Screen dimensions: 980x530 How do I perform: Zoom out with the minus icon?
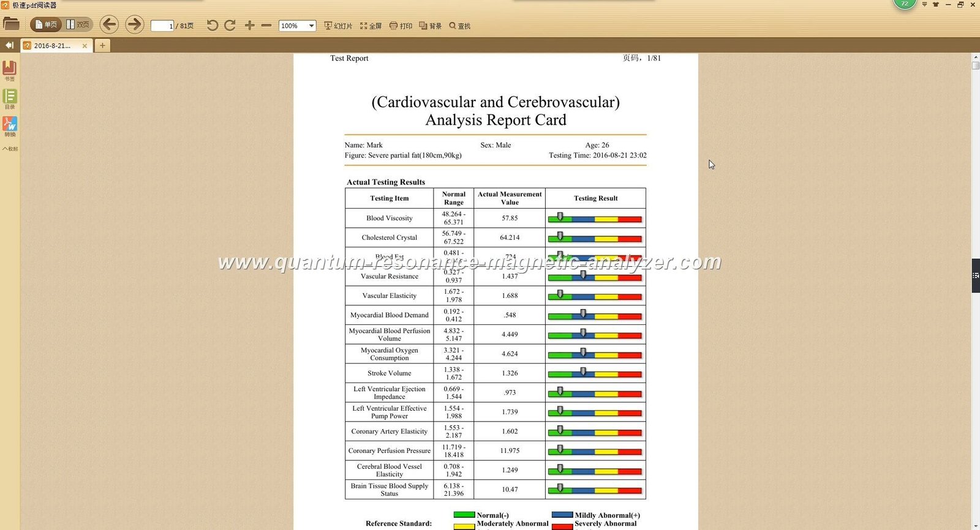point(266,25)
